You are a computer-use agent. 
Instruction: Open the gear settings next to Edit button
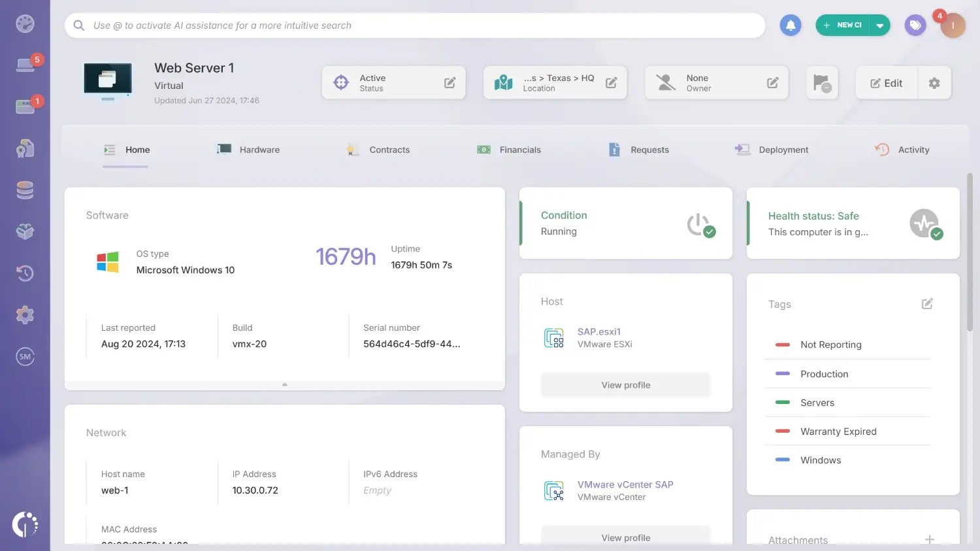(934, 82)
